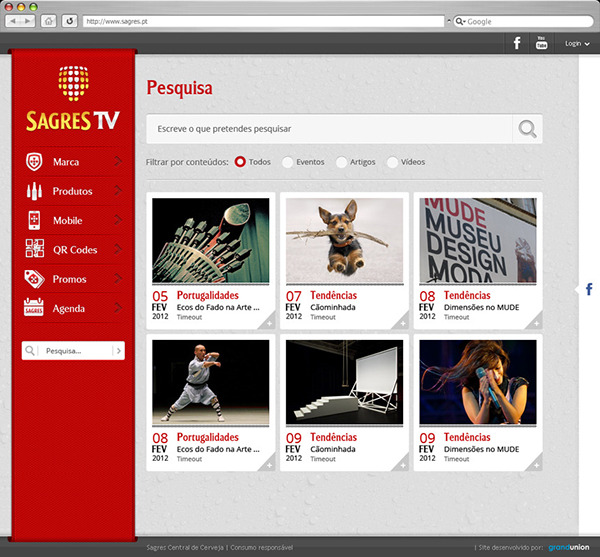Click the browser URL address field

263,21
